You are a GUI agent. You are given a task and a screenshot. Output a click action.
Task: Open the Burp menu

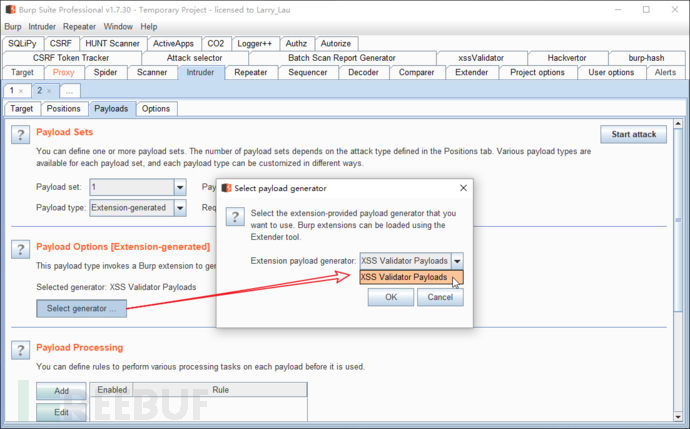[13, 26]
